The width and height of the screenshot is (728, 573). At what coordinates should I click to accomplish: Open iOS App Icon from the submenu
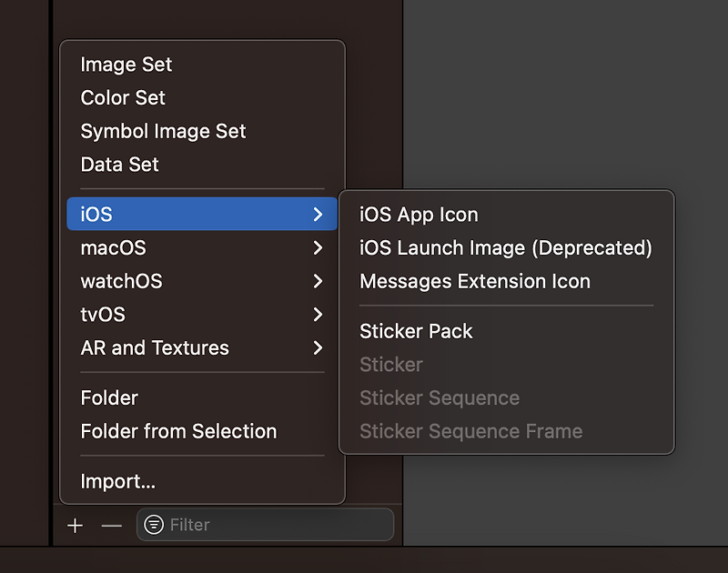(420, 215)
